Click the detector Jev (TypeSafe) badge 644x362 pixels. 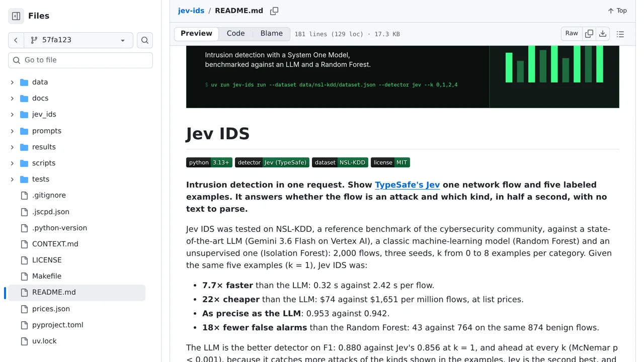point(272,162)
